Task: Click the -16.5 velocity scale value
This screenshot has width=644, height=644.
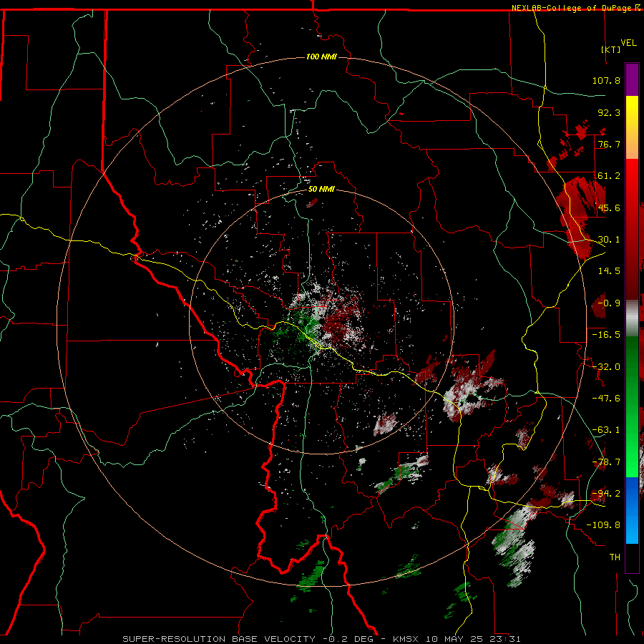Action: coord(606,335)
